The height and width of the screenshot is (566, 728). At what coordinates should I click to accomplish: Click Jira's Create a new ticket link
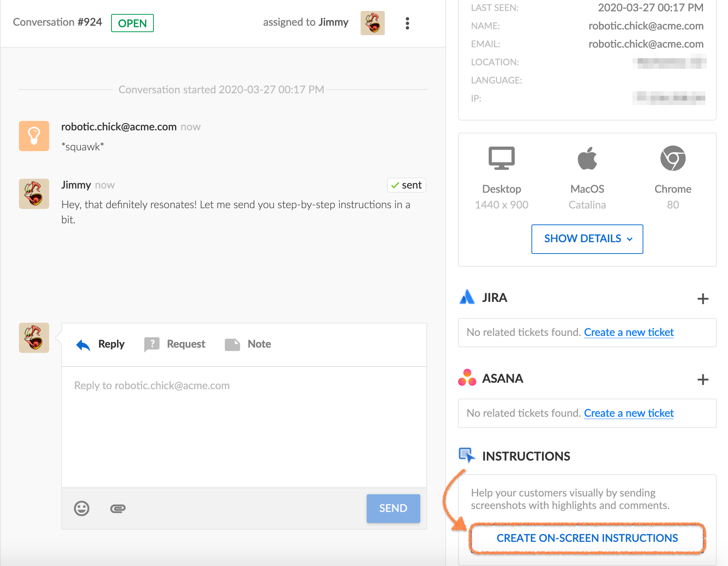629,332
